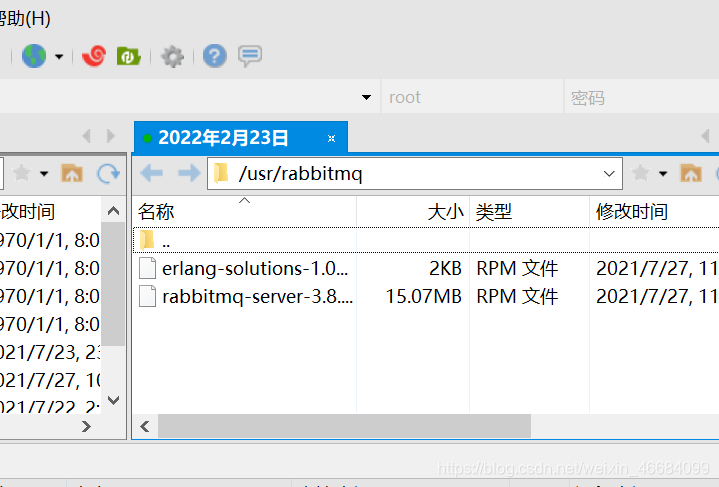Viewport: 719px width, 487px height.
Task: Click the local pane vertical scrollbar thumb
Action: point(113,284)
